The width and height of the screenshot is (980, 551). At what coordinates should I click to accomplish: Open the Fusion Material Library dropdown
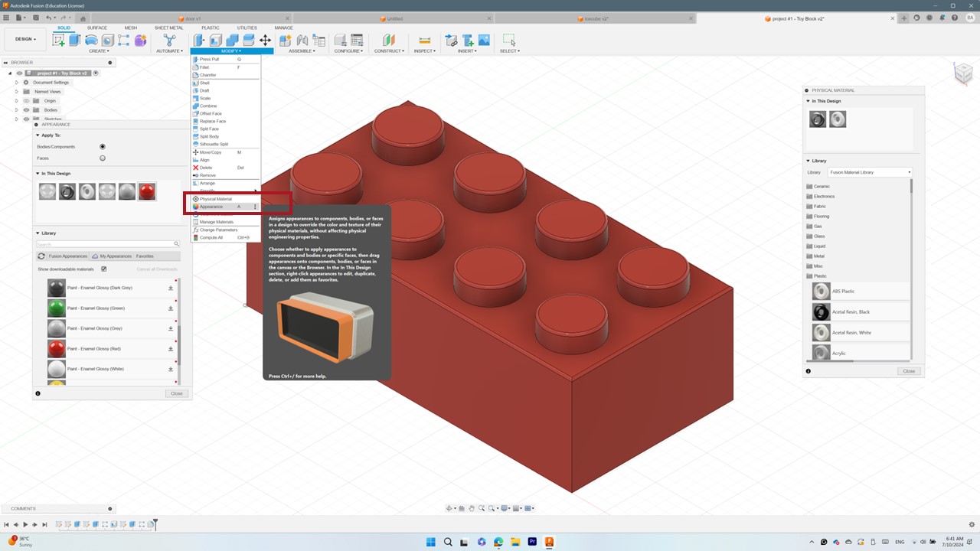[871, 172]
